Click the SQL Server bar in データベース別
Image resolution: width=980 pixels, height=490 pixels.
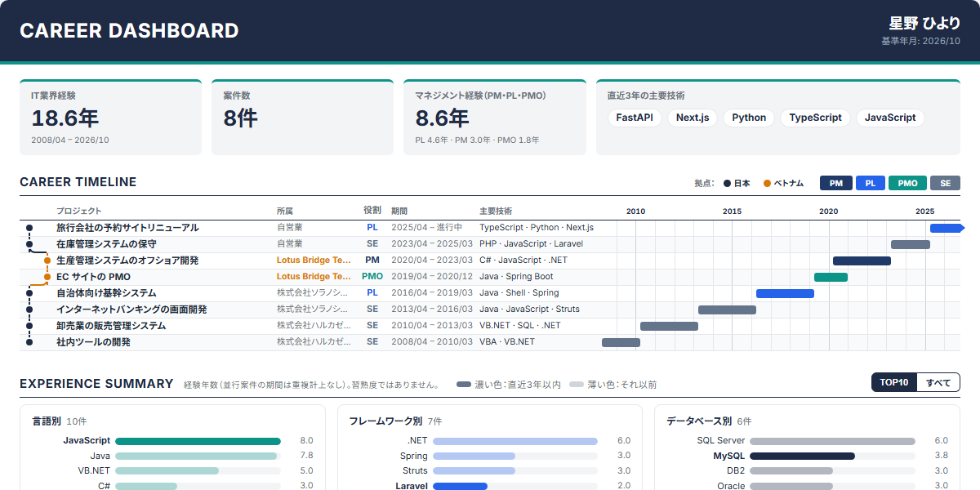pos(832,441)
